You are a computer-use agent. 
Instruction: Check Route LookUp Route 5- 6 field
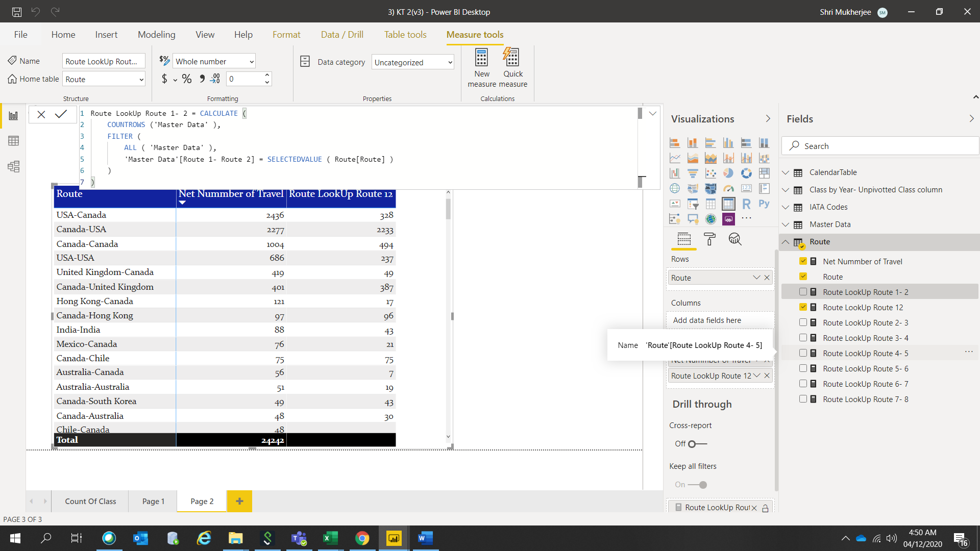click(803, 368)
